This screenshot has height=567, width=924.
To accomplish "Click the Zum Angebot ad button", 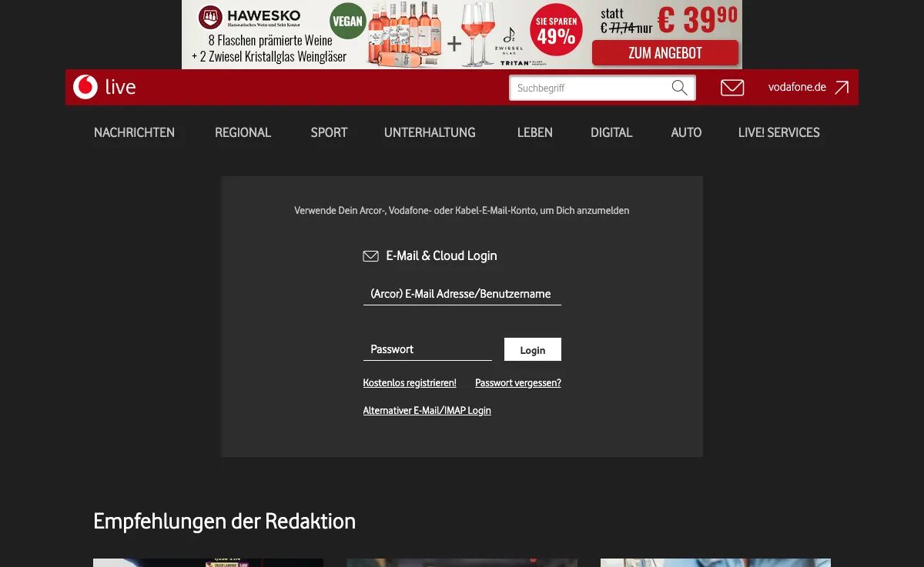I will coord(665,53).
